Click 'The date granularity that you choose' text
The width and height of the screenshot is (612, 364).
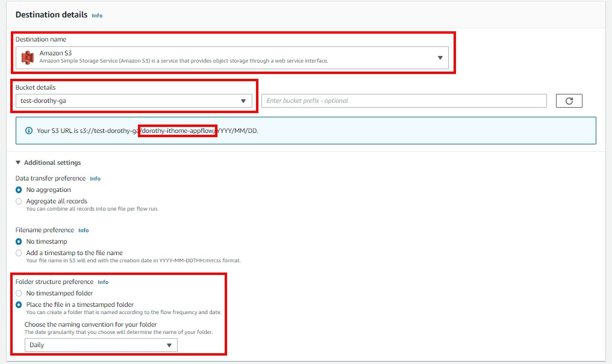[x=119, y=333]
